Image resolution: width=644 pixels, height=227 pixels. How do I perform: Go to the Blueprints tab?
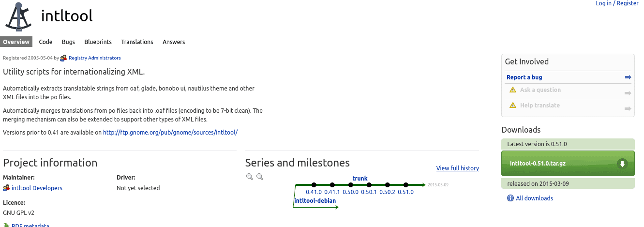tap(98, 42)
